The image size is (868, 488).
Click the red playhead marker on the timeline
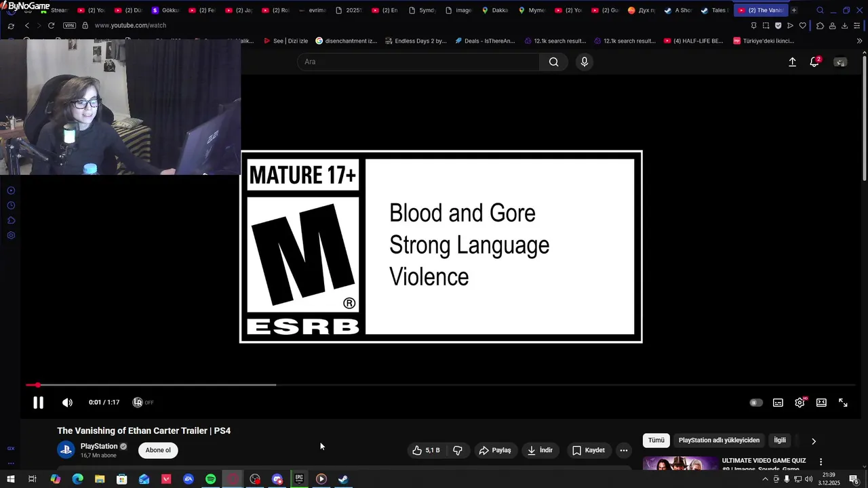coord(38,385)
